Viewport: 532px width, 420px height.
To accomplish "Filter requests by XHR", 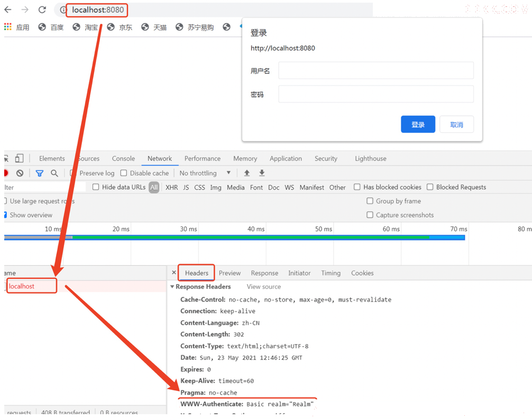I will coord(172,187).
